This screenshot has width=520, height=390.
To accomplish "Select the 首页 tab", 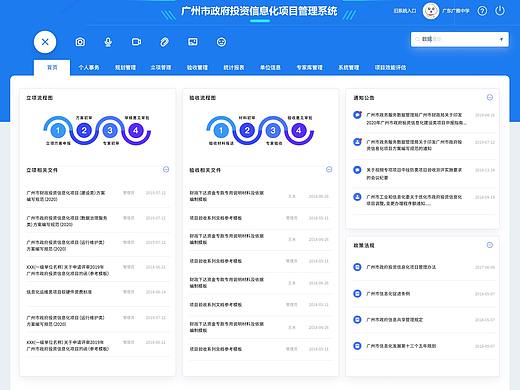I will [x=52, y=68].
